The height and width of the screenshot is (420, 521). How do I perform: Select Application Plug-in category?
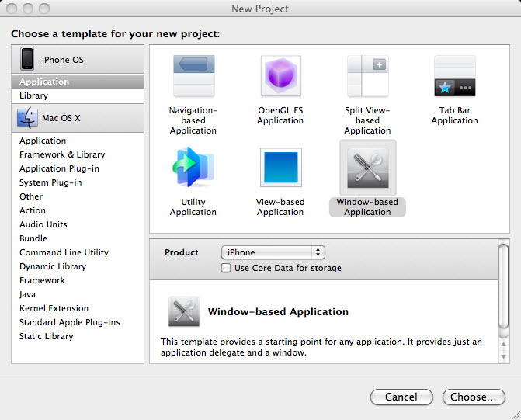tap(78, 168)
